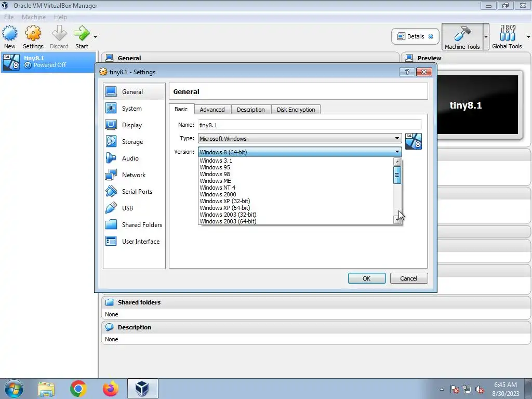Open Shared Folders settings category
Image resolution: width=532 pixels, height=399 pixels.
tap(134, 224)
